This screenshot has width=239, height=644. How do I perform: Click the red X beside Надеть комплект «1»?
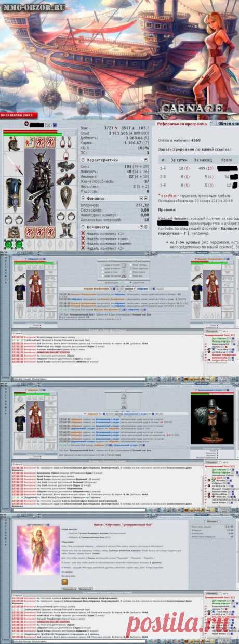[x=83, y=233]
